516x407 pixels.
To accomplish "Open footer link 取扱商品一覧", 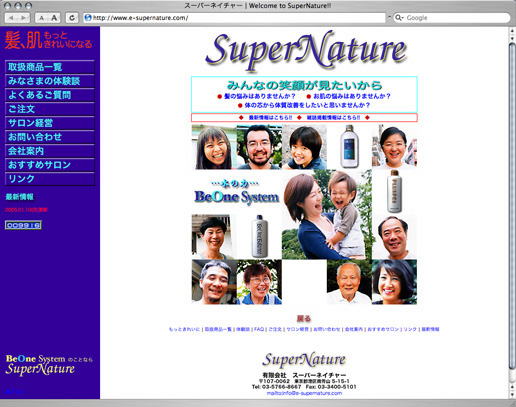I will (x=218, y=329).
